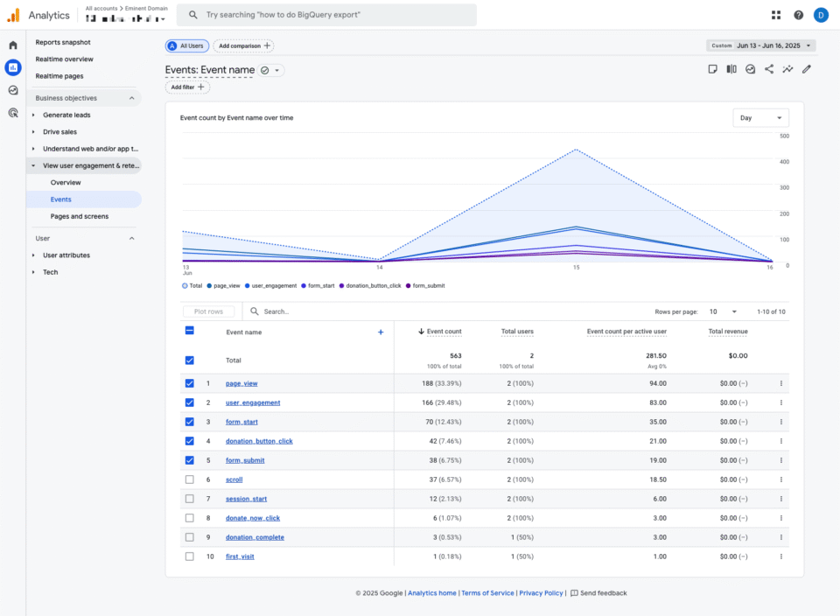Open Realtime overview
This screenshot has width=840, height=616.
pos(64,59)
